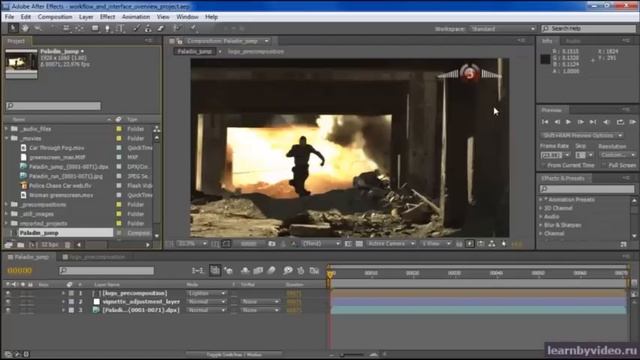Select the Eraser tool
The width and height of the screenshot is (640, 360).
(160, 28)
